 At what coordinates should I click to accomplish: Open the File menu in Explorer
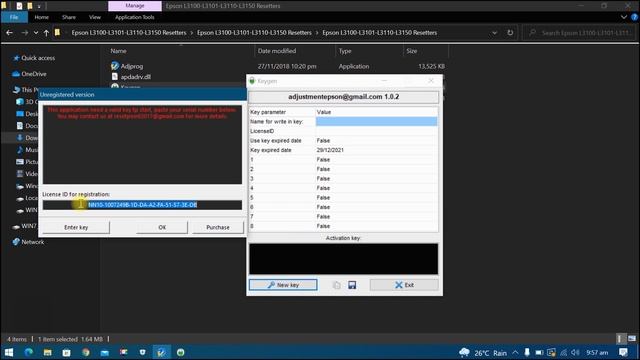[x=14, y=17]
